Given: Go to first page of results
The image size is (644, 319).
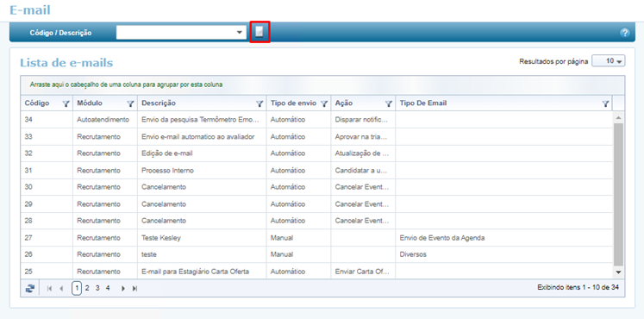Looking at the screenshot, I should 49,289.
